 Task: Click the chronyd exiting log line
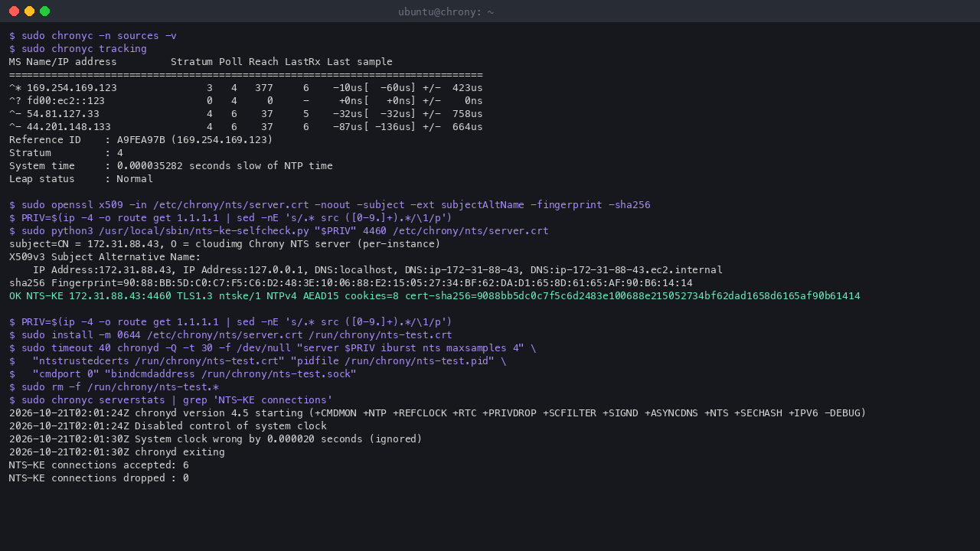[x=117, y=452]
